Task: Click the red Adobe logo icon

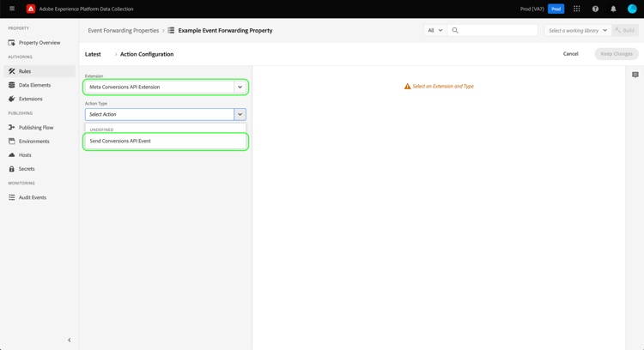Action: click(31, 9)
